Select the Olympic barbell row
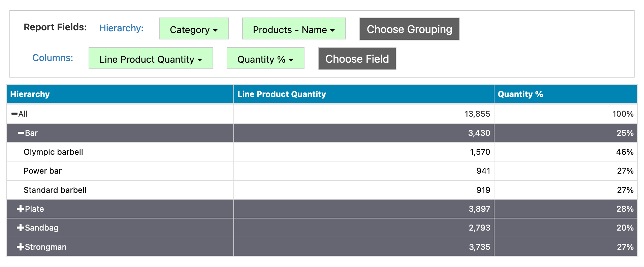 (53, 152)
